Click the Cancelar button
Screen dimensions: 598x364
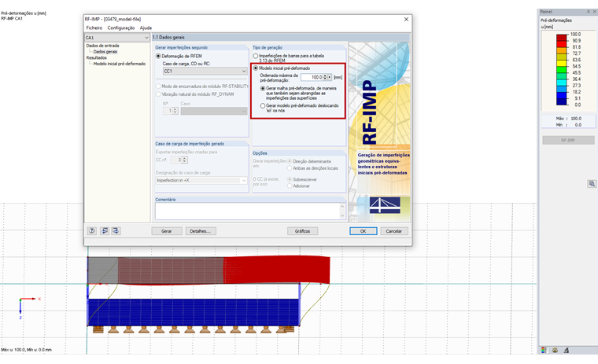tap(394, 231)
